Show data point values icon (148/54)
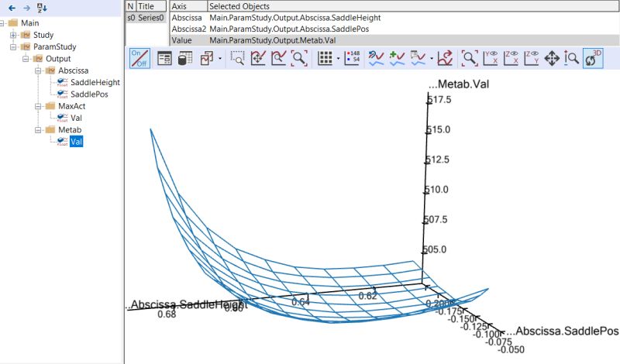620x364 pixels. tap(352, 59)
